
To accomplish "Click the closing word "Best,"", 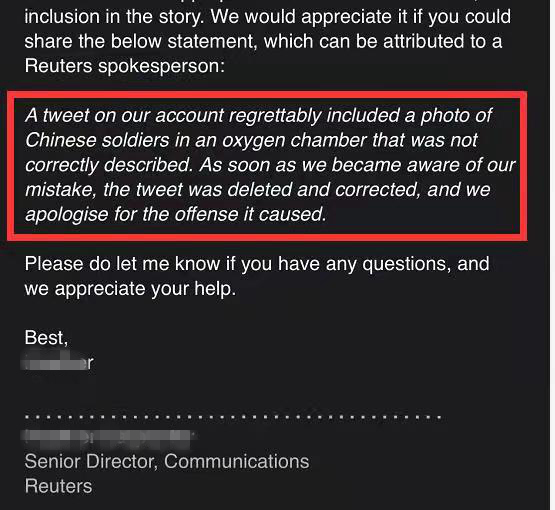I will [46, 338].
